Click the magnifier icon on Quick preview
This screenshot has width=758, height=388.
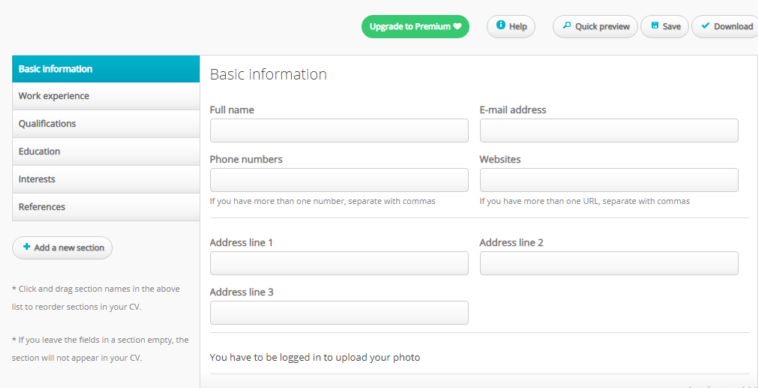(567, 26)
